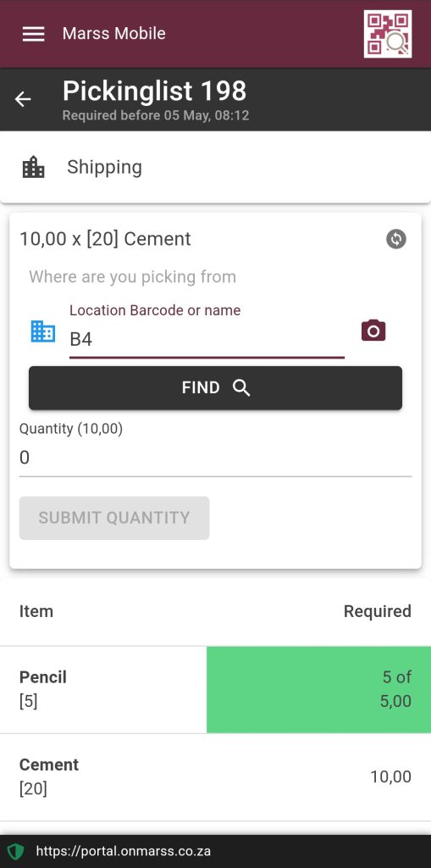Tap the QR code scan icon
This screenshot has height=868, width=431.
tap(387, 34)
